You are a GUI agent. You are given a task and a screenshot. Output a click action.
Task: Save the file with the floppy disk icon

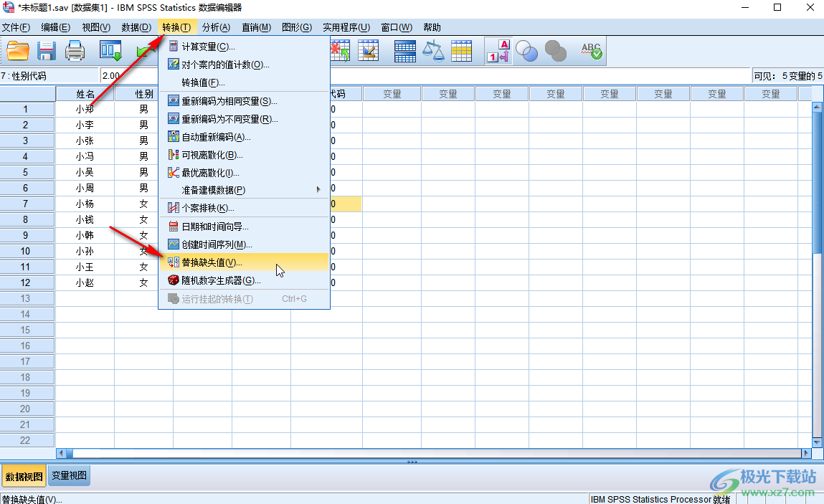[x=46, y=51]
